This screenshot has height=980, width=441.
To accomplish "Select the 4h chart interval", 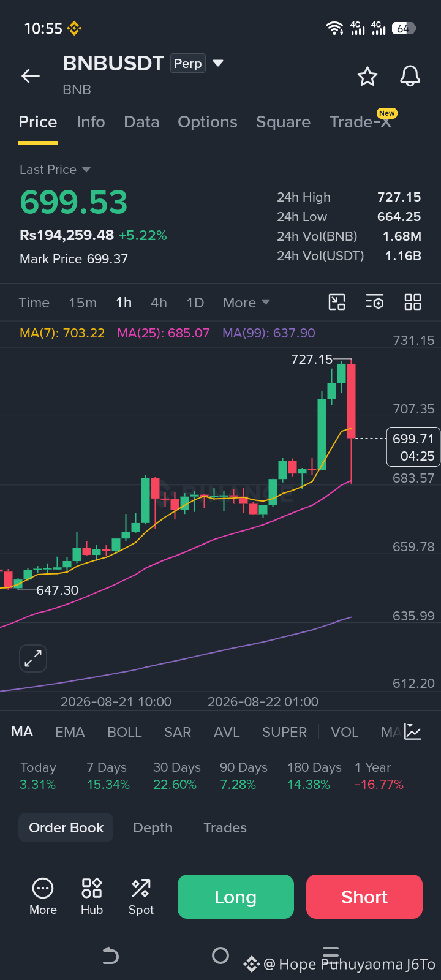I will (x=159, y=303).
